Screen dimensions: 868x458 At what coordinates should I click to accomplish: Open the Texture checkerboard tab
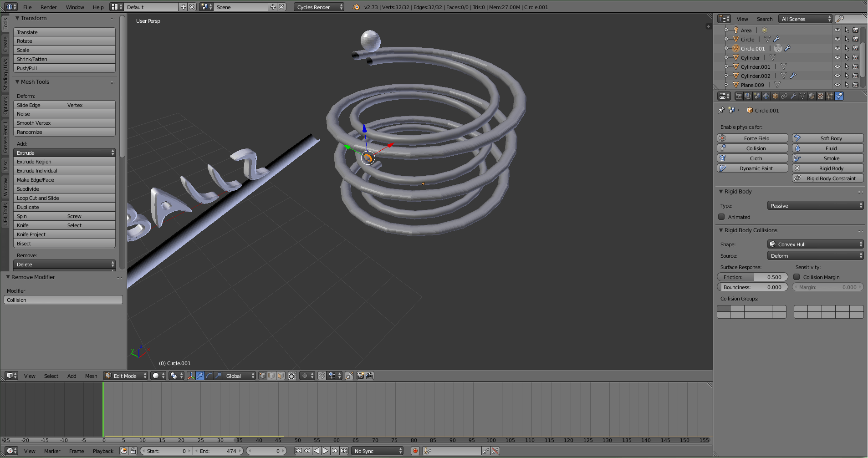[821, 96]
